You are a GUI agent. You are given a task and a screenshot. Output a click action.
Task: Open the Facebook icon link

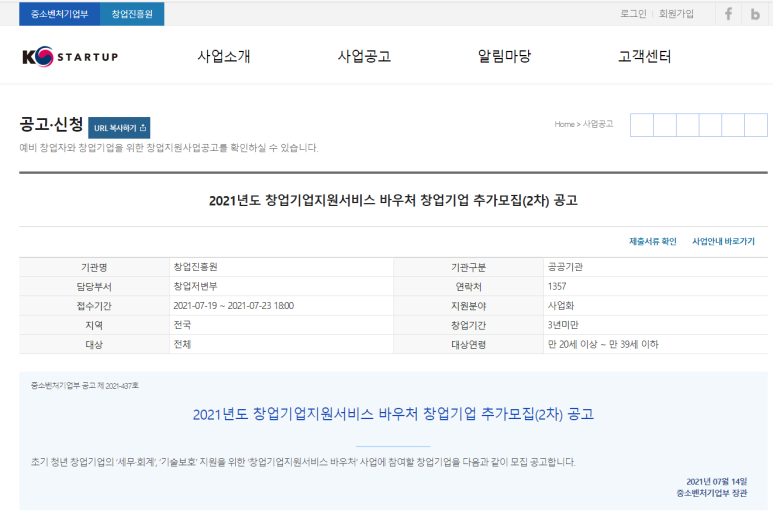(728, 14)
